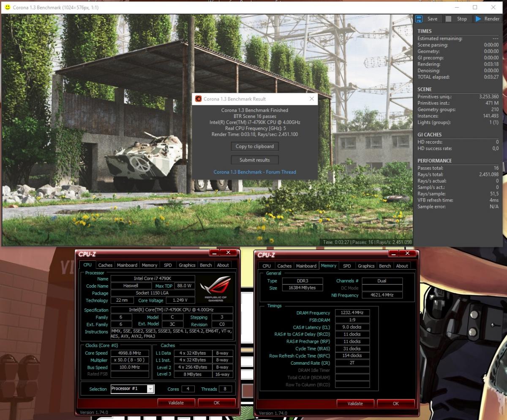Click the Stop button in Corona toolbar
This screenshot has height=420, width=507.
pyautogui.click(x=457, y=19)
